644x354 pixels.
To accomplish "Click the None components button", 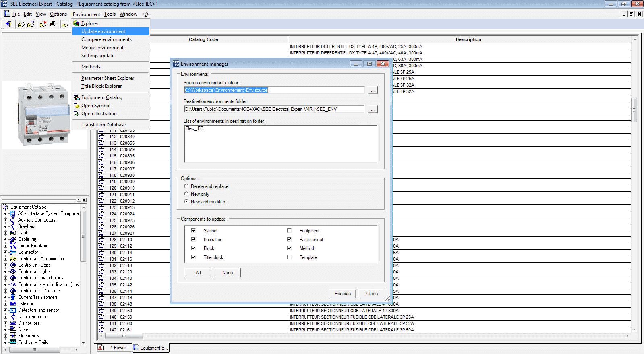I will pos(228,273).
